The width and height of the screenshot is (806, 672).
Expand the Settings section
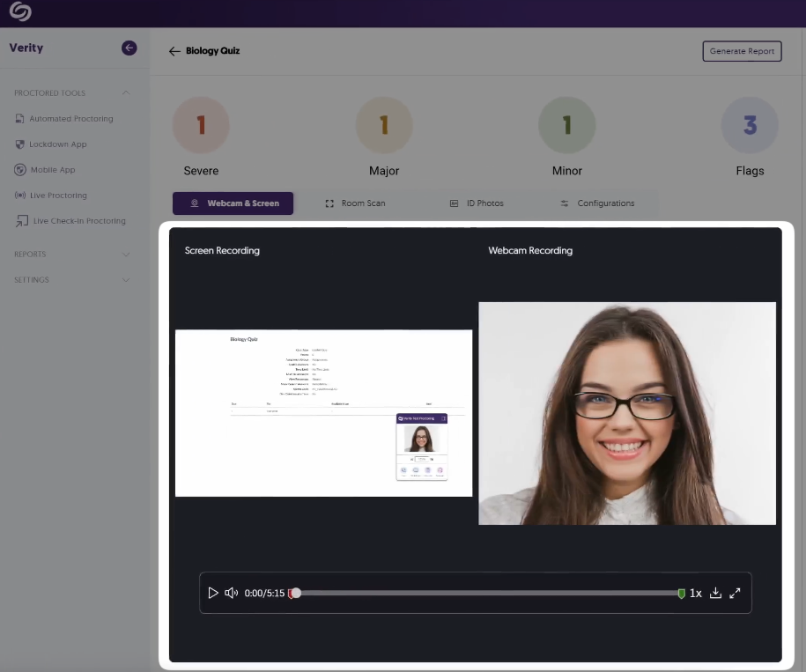[x=126, y=280]
